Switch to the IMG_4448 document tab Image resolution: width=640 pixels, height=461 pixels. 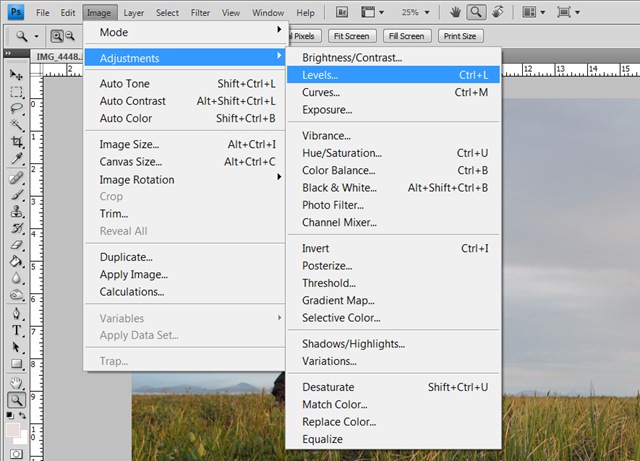click(58, 57)
